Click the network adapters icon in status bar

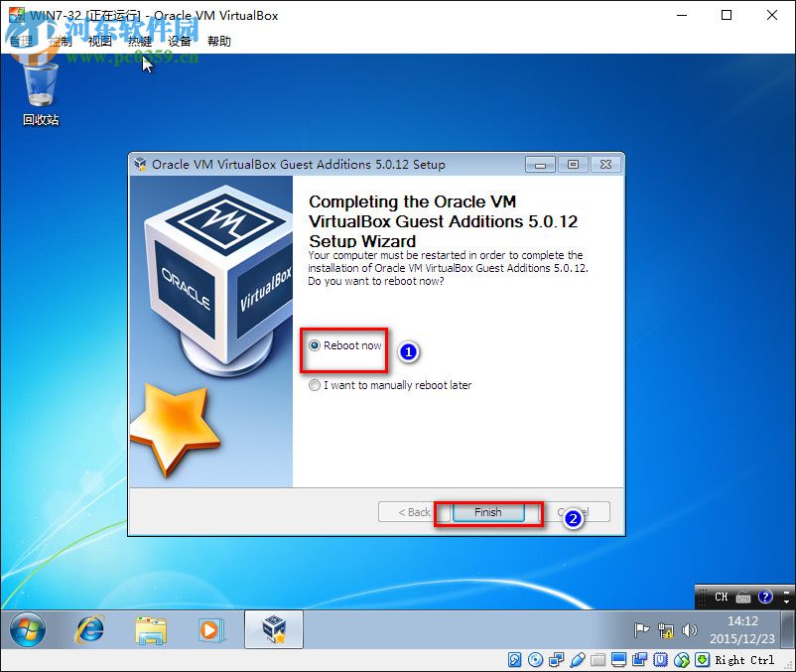[558, 660]
